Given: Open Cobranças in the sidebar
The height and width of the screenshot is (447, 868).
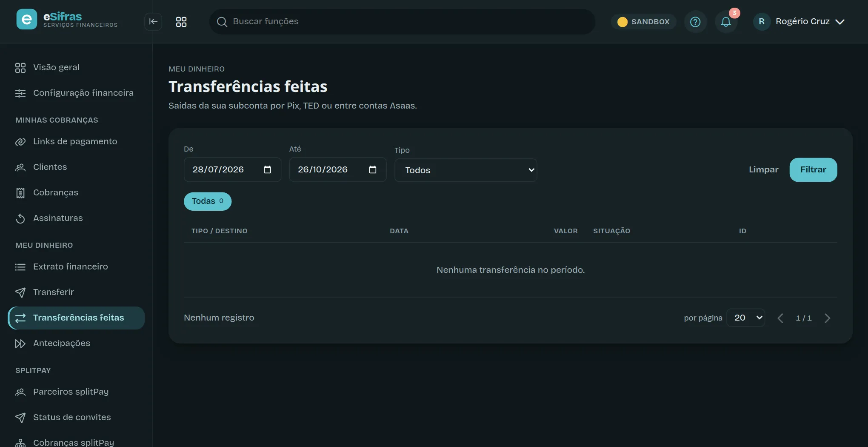Looking at the screenshot, I should pos(76,193).
